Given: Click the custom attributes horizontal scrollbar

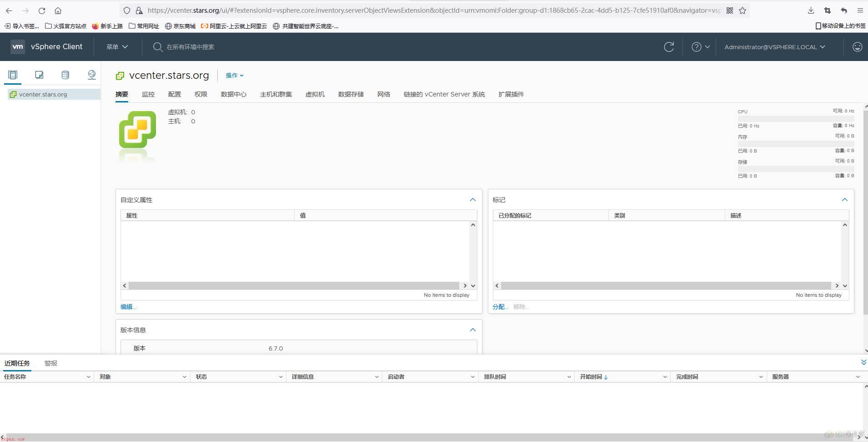Looking at the screenshot, I should pyautogui.click(x=294, y=285).
